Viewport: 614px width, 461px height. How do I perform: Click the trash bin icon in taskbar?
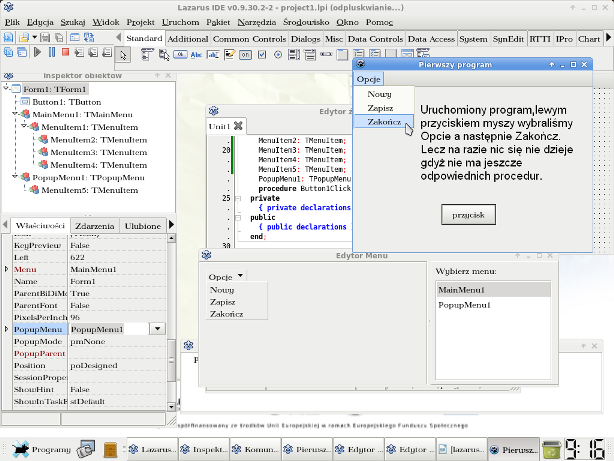tap(551, 449)
